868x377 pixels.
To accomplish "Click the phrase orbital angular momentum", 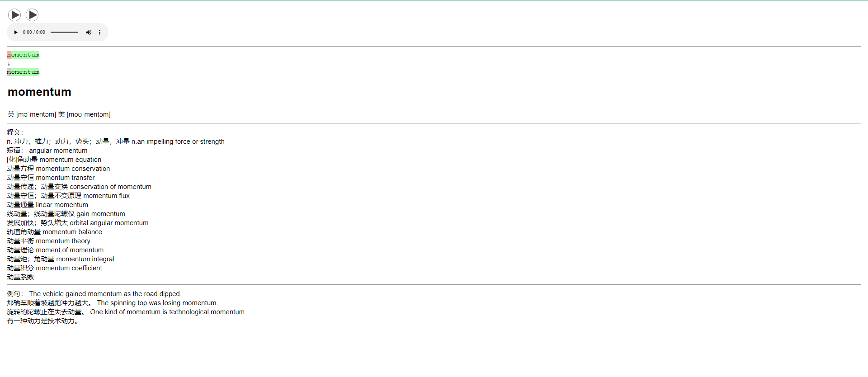I will [x=109, y=223].
